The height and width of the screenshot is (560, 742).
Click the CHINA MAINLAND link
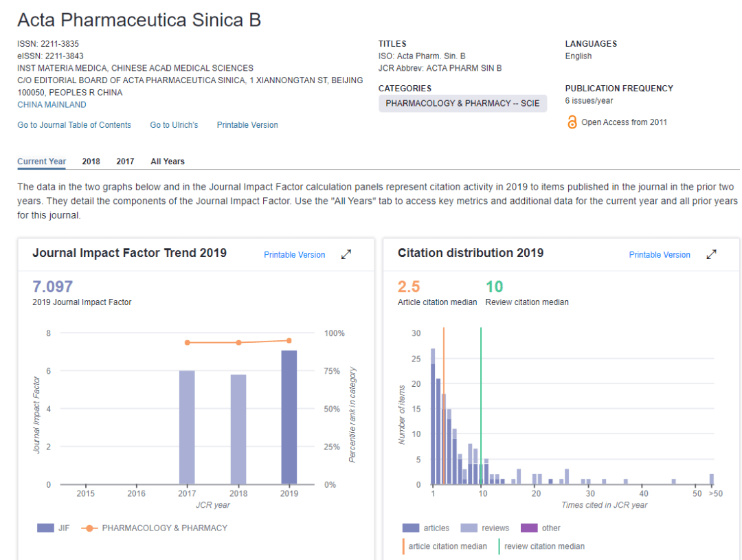(52, 105)
